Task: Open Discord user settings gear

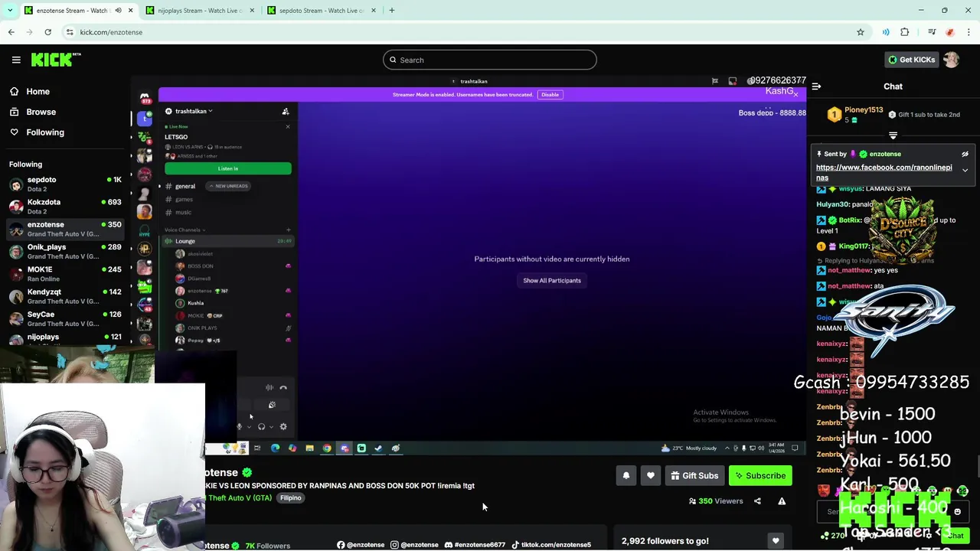Action: 283,427
